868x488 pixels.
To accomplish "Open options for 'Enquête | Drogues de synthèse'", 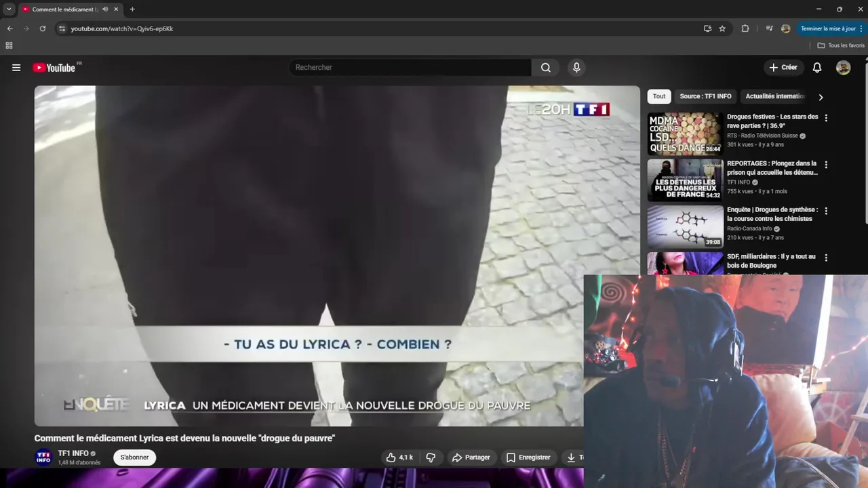I will pos(826,211).
